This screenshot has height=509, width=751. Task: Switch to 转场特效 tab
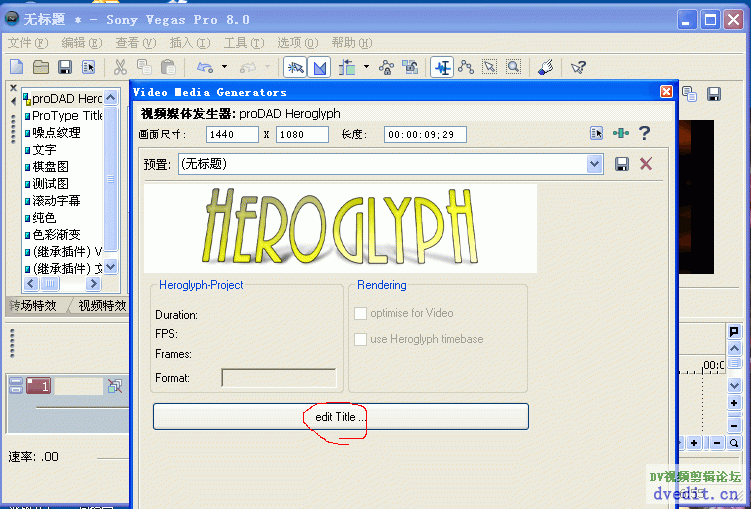[34, 305]
